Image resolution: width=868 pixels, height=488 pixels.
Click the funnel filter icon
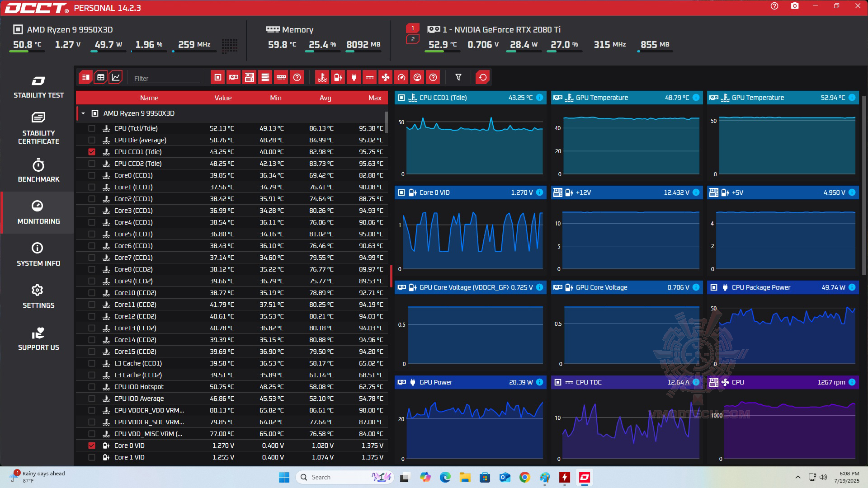[458, 77]
